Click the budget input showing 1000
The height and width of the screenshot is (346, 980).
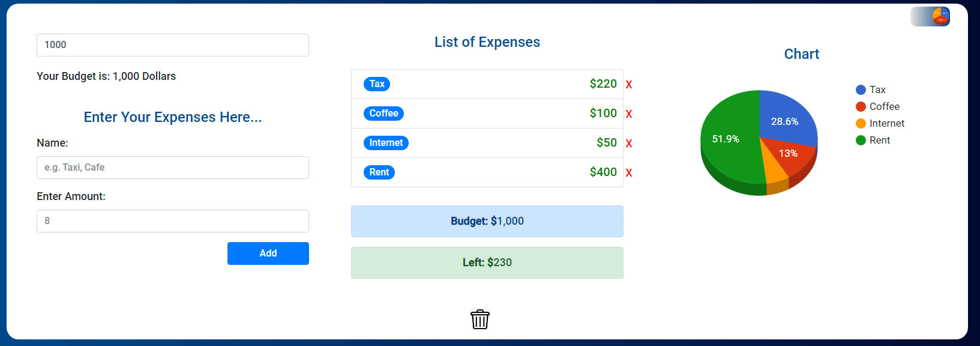tap(172, 44)
